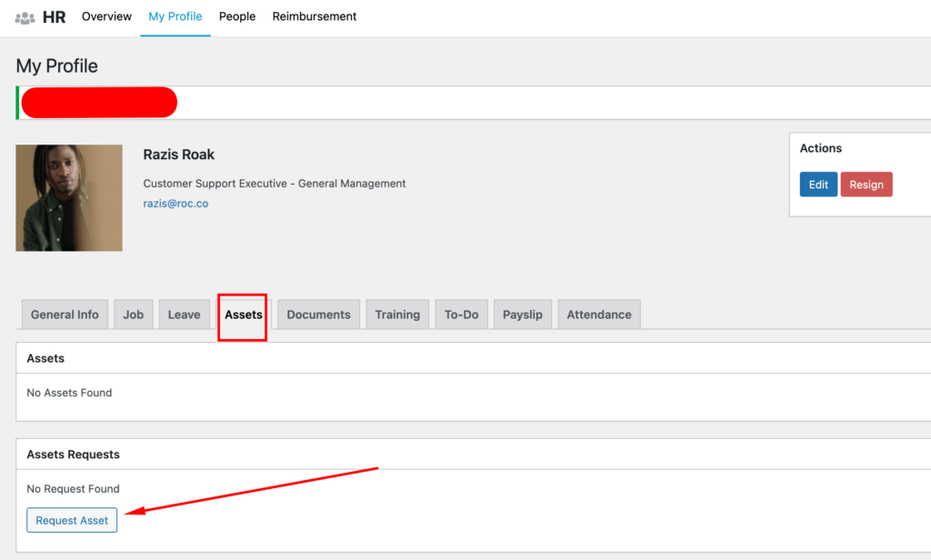Click the Request Asset button

tap(72, 520)
